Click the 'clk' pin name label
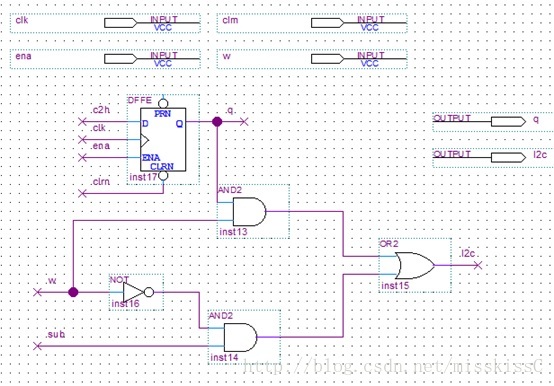 22,20
